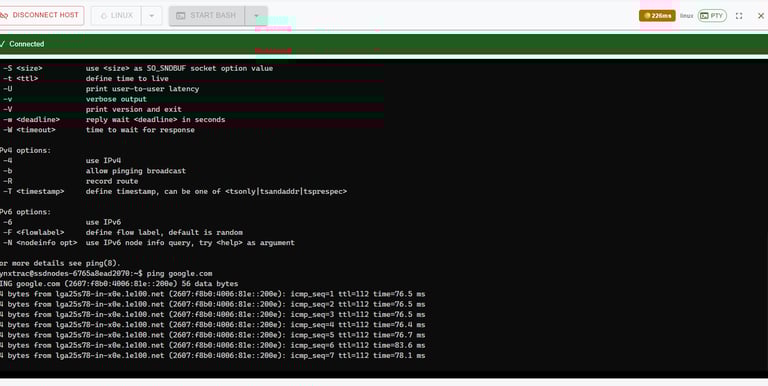768x386 pixels.
Task: Click the '-S <size>' SO_SNDBUF line
Action: click(138, 68)
